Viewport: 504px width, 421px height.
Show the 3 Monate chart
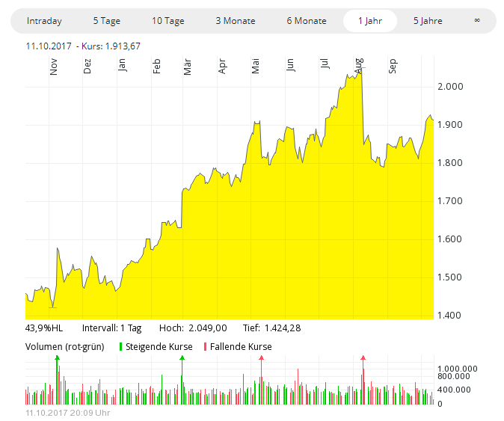(236, 21)
